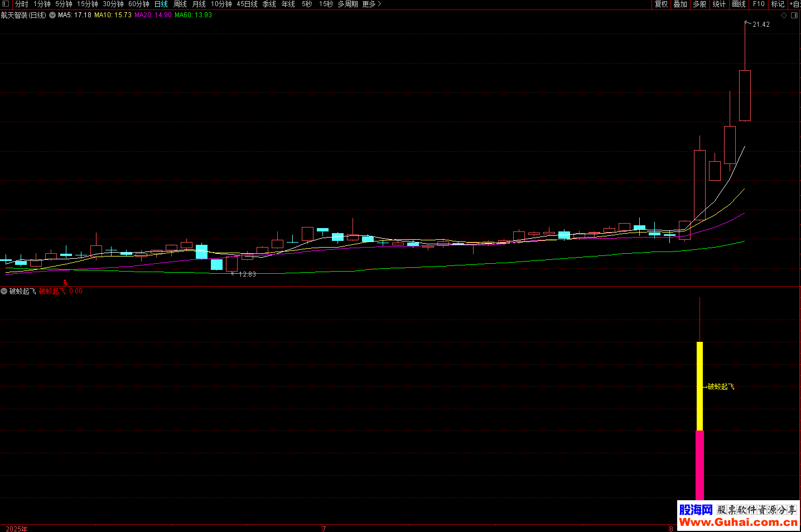Image resolution: width=801 pixels, height=532 pixels.
Task: Click the MA20: 14.90 label
Action: [x=153, y=15]
